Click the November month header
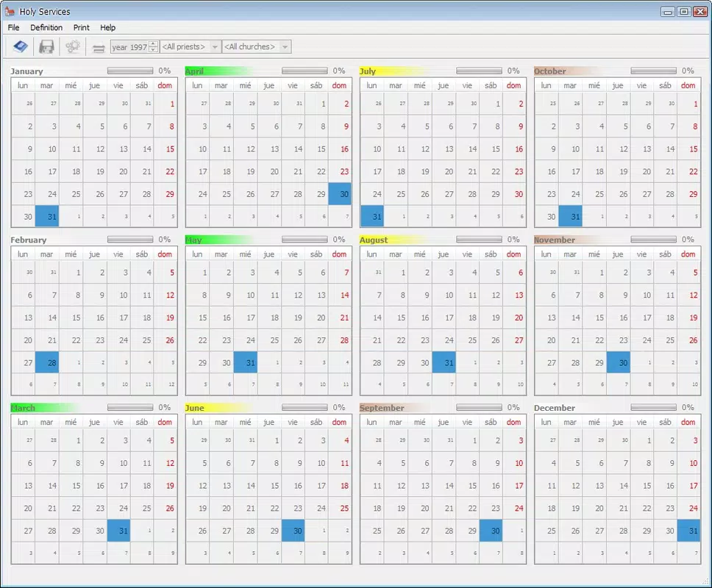The height and width of the screenshot is (588, 712). [x=555, y=240]
